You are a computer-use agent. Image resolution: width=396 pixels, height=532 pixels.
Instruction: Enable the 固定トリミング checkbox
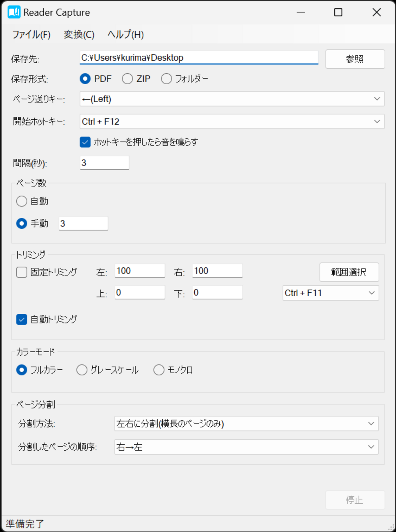[22, 272]
